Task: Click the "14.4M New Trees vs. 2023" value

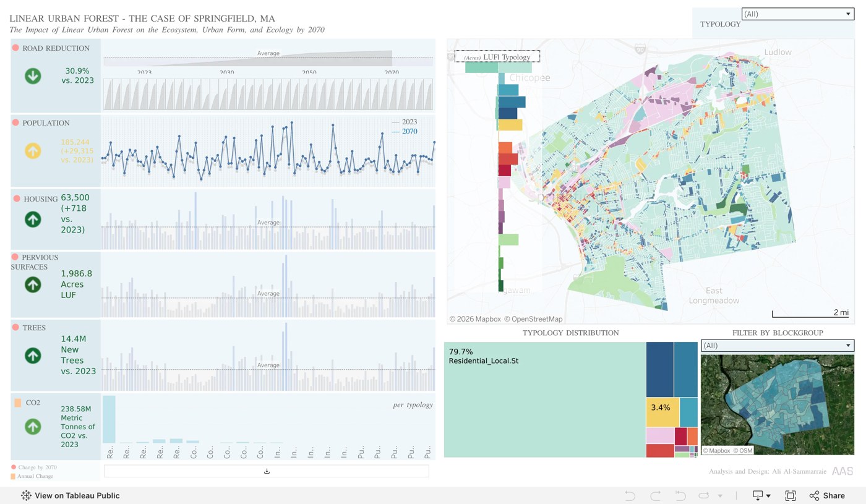Action: pyautogui.click(x=79, y=355)
